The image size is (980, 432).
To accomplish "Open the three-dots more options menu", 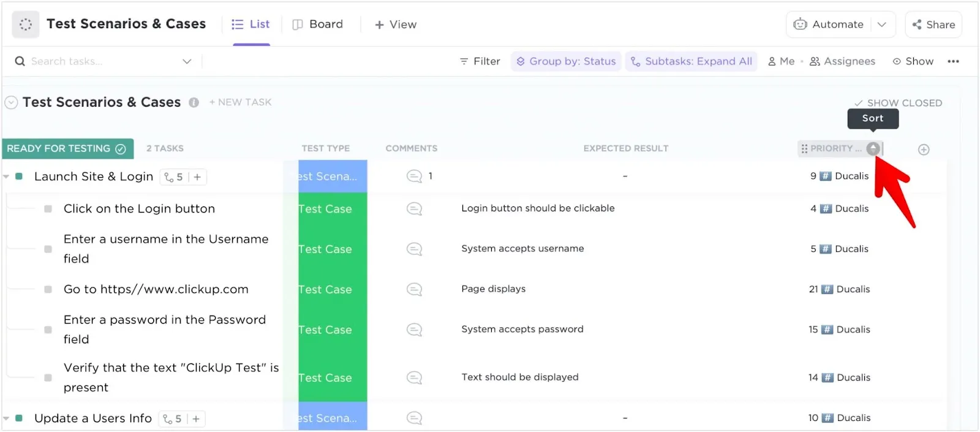I will pyautogui.click(x=953, y=61).
